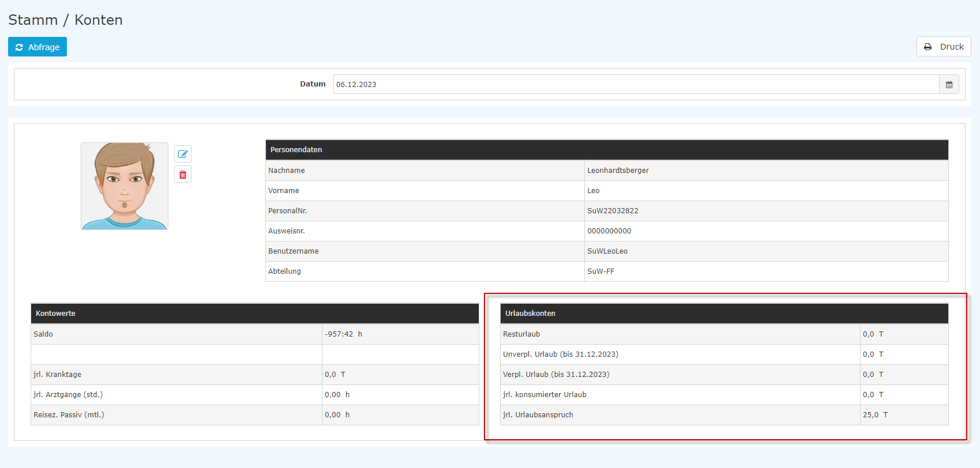Viewport: 980px width, 468px height.
Task: Click the edit photo pencil icon
Action: click(183, 154)
